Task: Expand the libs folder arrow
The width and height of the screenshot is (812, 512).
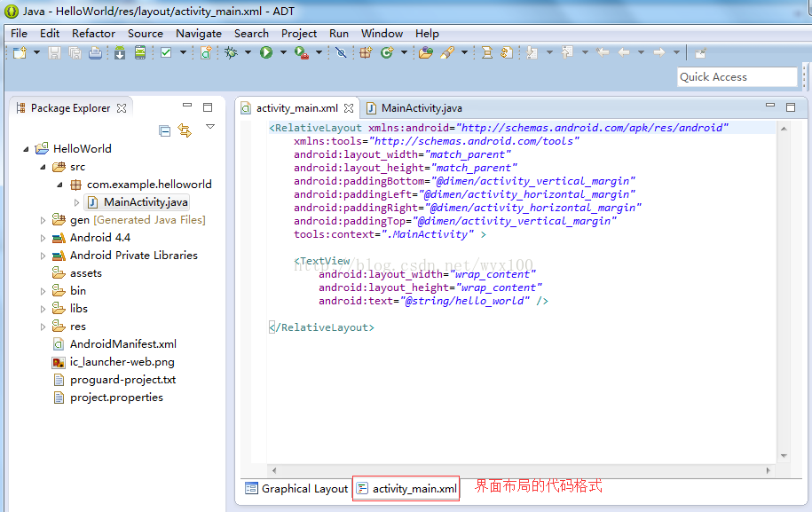Action: click(43, 309)
